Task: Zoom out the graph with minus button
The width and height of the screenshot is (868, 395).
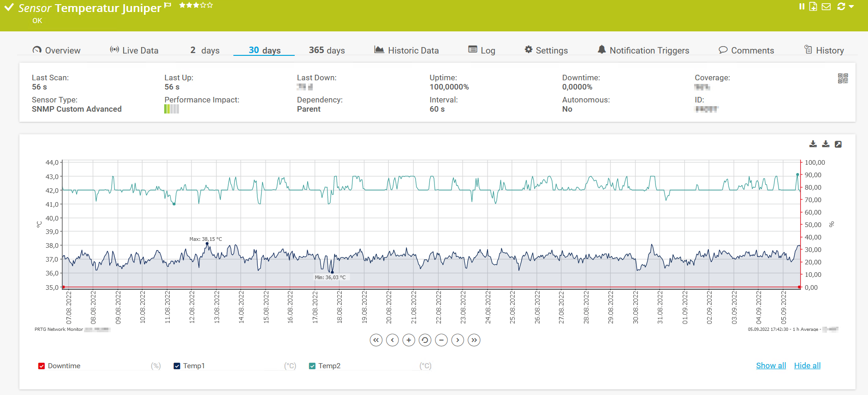Action: [x=441, y=340]
